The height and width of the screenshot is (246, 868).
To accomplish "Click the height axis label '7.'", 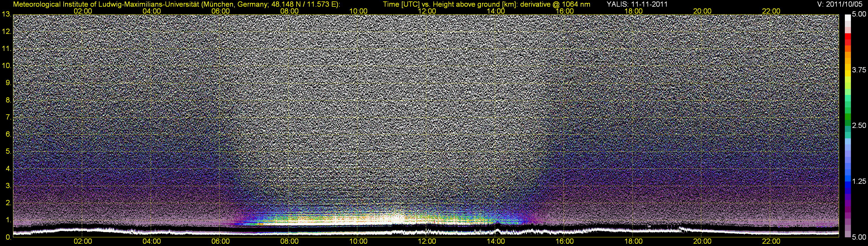I will 8,117.
